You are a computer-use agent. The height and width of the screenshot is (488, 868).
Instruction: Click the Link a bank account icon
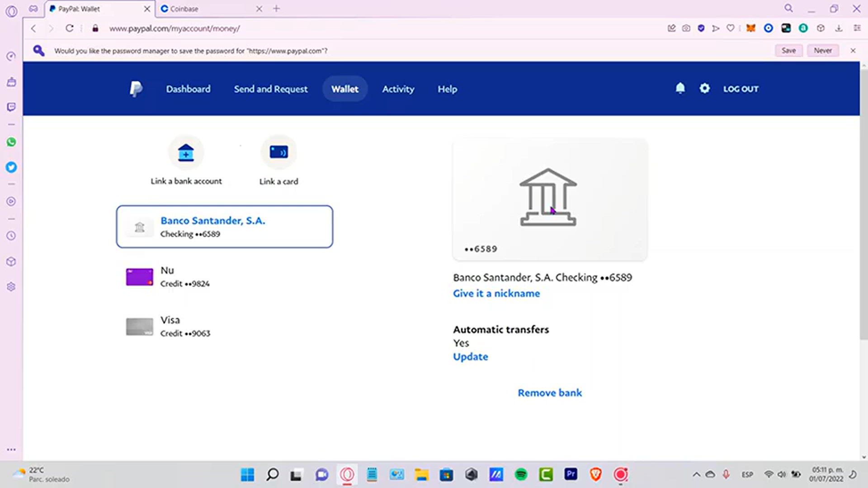(x=186, y=153)
